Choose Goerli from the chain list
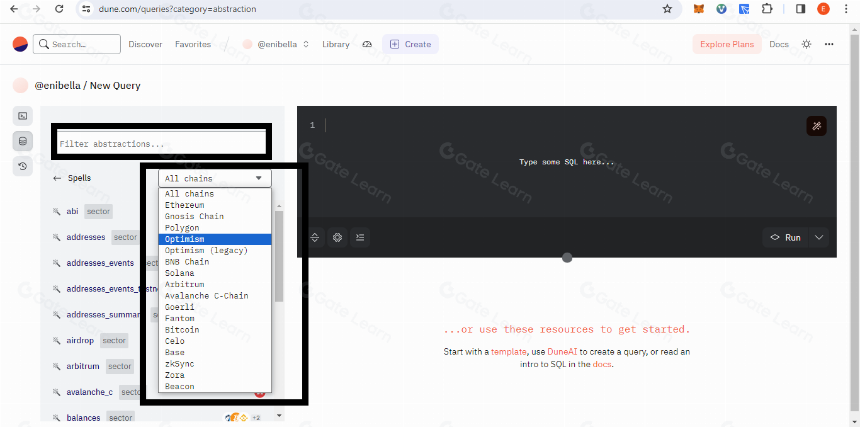This screenshot has width=860, height=427. pos(214,307)
